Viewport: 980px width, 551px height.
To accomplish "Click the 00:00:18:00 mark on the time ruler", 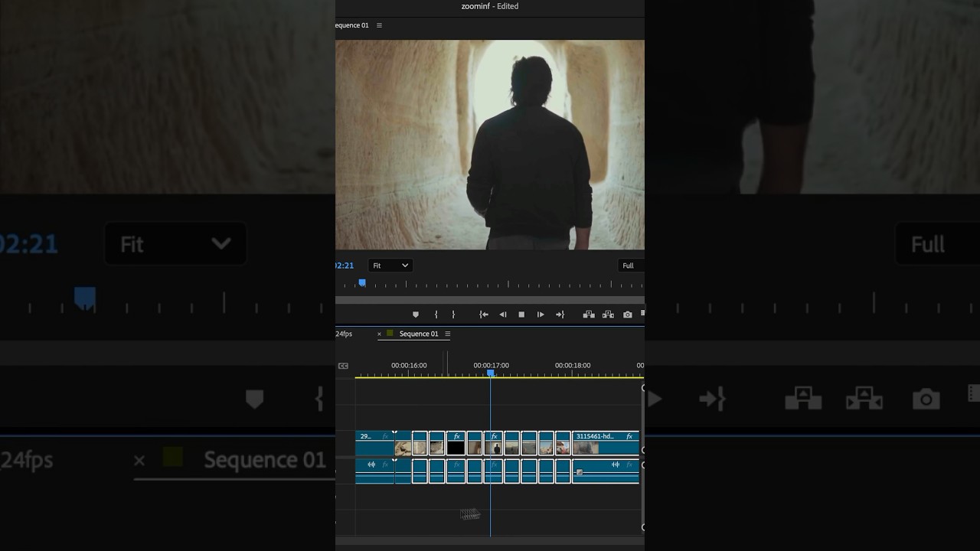I will point(573,365).
